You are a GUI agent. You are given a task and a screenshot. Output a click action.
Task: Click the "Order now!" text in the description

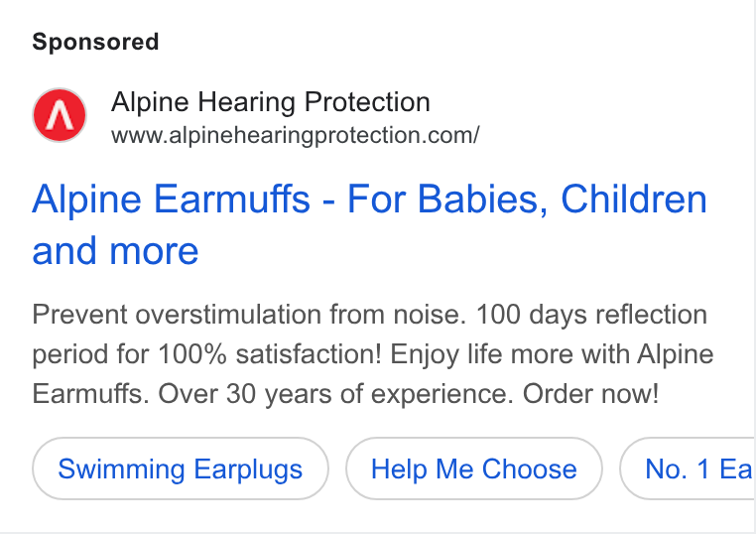tap(590, 394)
